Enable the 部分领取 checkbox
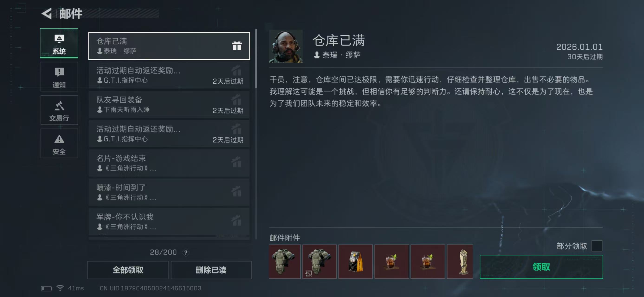Screen dimensions: 644x297 click(597, 246)
